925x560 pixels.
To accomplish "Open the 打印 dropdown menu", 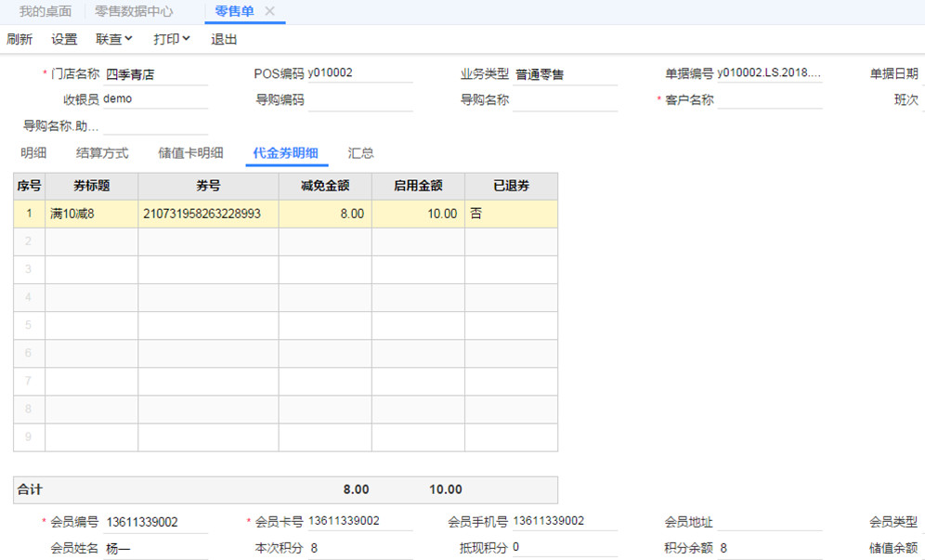I will click(x=172, y=39).
